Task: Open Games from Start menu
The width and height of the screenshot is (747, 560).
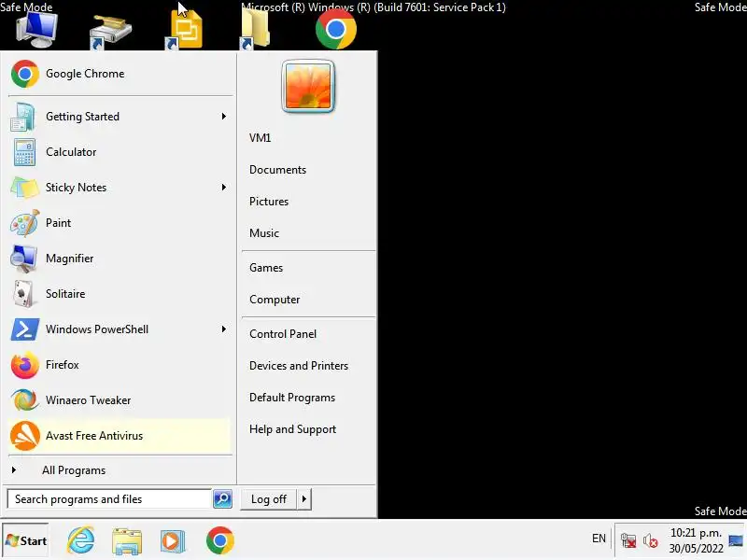Action: [x=266, y=268]
